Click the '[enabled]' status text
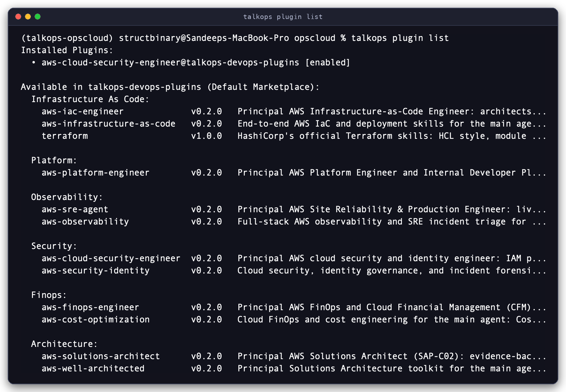Viewport: 566px width, 392px height. pos(328,62)
